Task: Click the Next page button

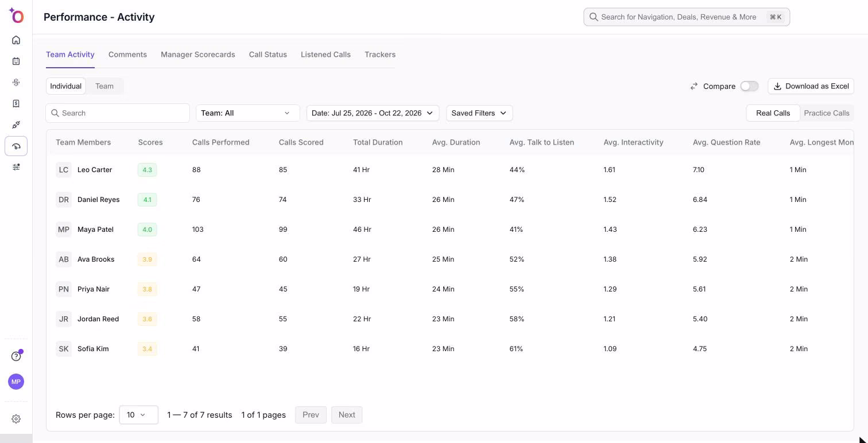Action: [347, 415]
